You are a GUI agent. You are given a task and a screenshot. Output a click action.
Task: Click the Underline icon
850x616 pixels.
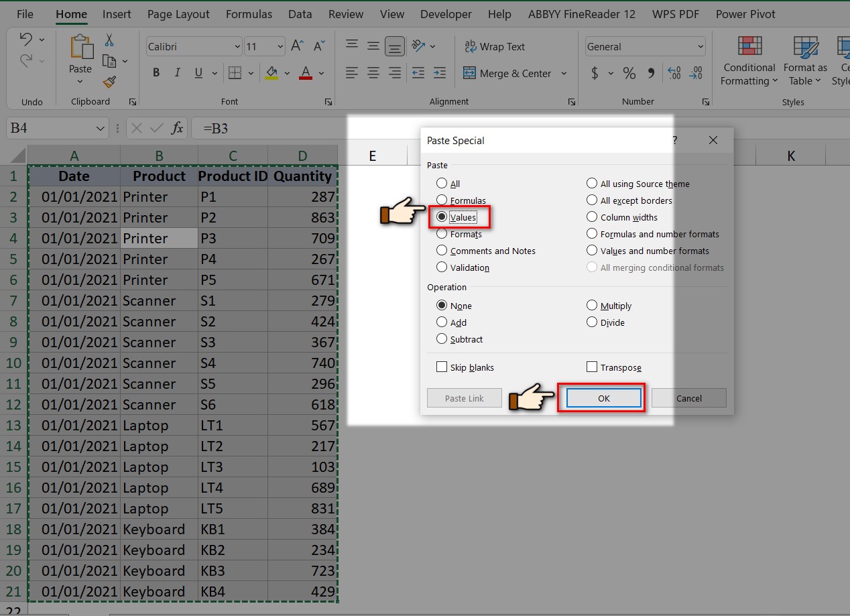198,73
